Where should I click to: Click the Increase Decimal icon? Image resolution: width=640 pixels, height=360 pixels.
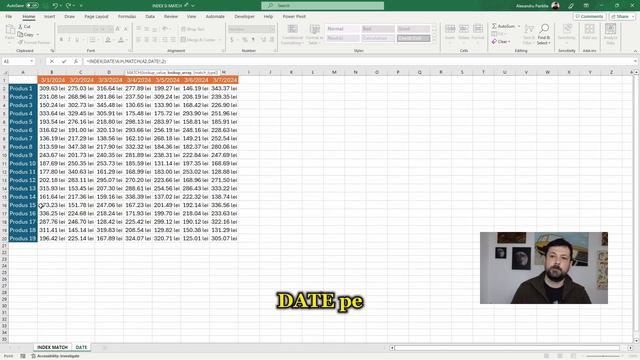coord(263,40)
